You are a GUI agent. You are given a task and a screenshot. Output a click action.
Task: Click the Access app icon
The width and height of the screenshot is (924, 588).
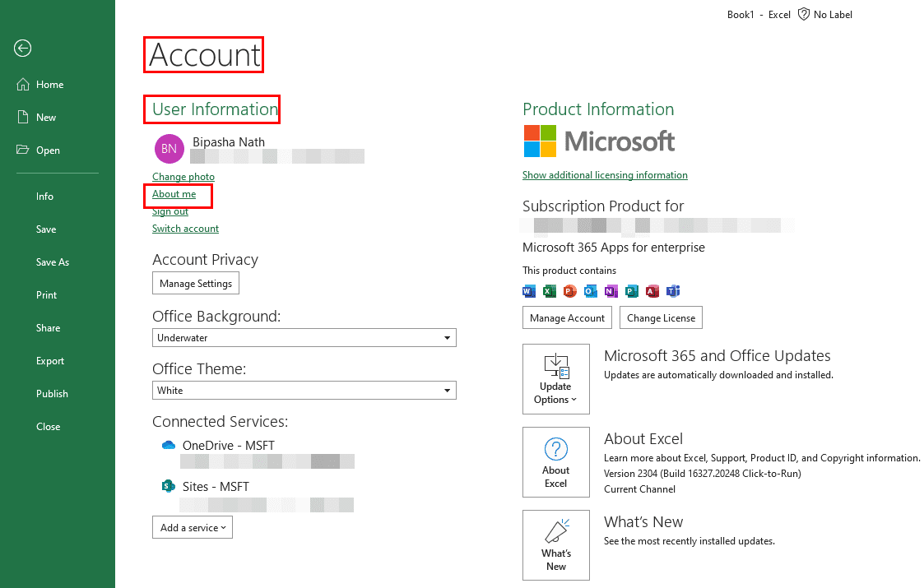[x=652, y=291]
